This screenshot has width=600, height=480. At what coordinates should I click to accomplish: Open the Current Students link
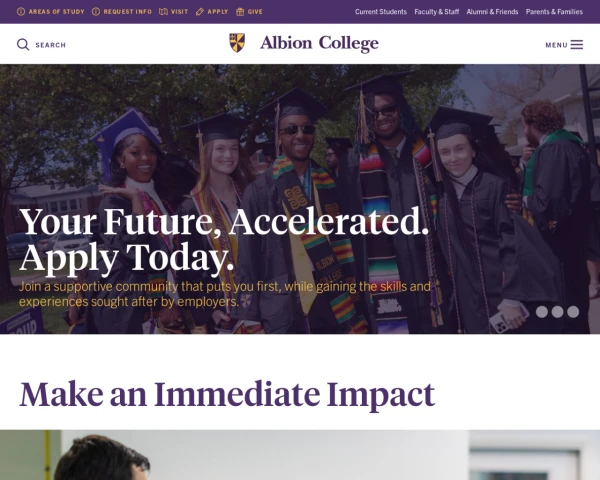(381, 12)
